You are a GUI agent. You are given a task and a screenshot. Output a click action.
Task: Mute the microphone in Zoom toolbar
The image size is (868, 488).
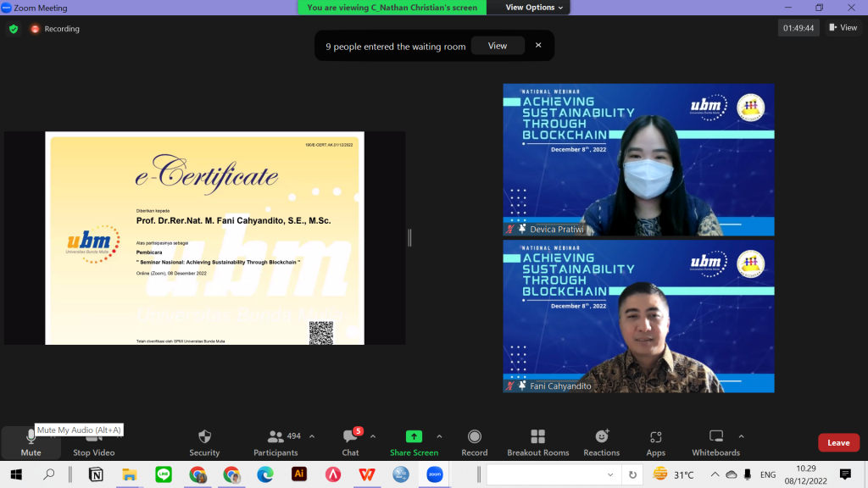(31, 443)
